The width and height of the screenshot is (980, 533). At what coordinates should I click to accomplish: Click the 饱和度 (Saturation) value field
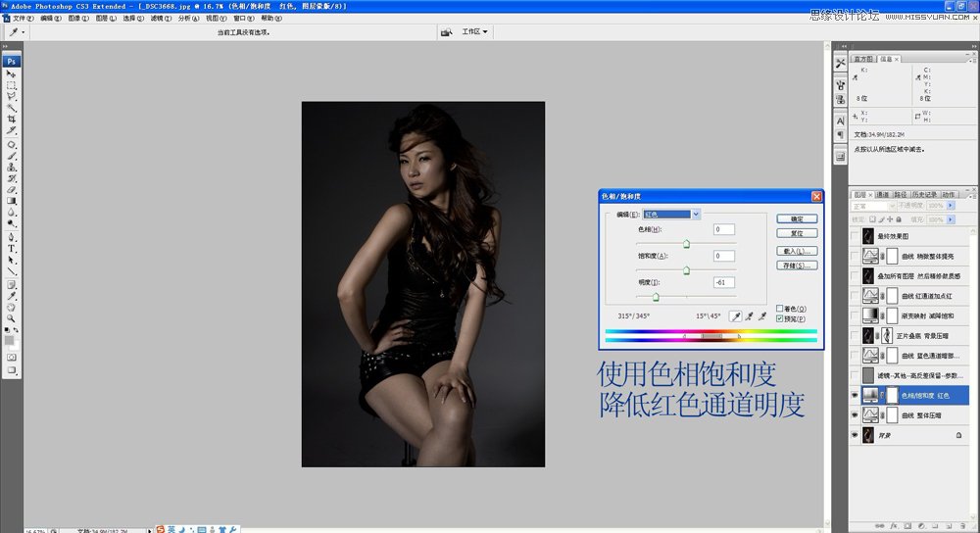click(723, 256)
